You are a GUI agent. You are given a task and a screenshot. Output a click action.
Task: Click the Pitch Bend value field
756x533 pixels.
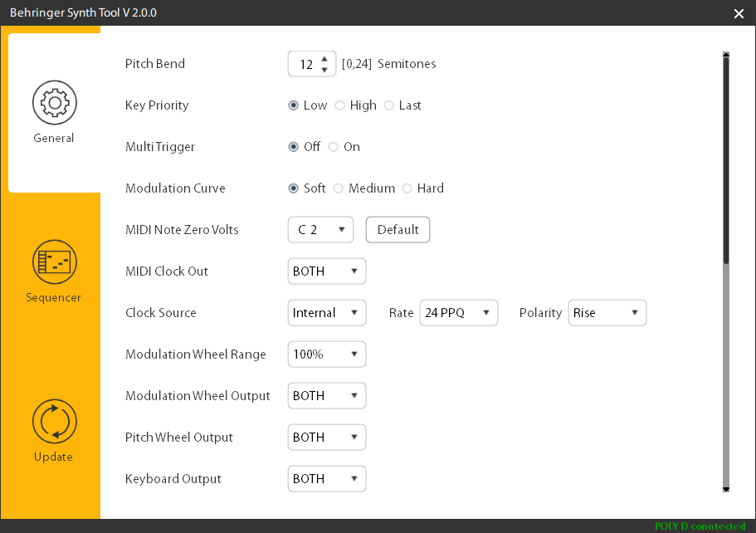tap(305, 64)
